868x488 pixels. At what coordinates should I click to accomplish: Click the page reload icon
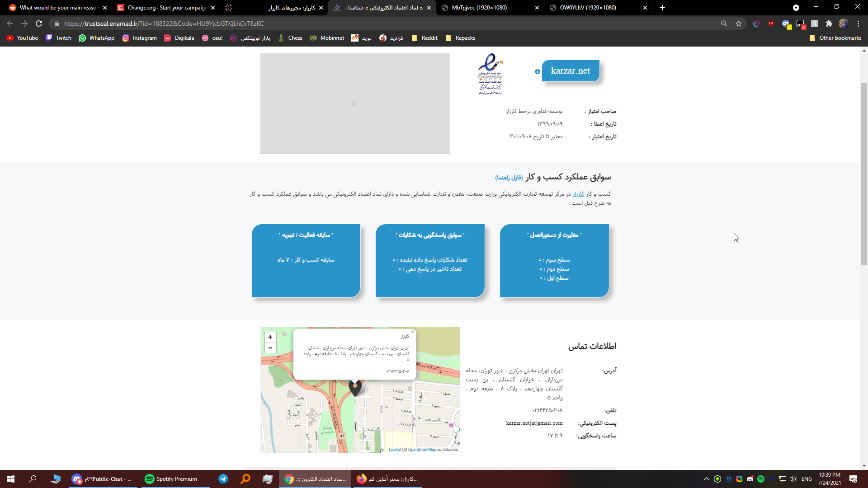39,23
